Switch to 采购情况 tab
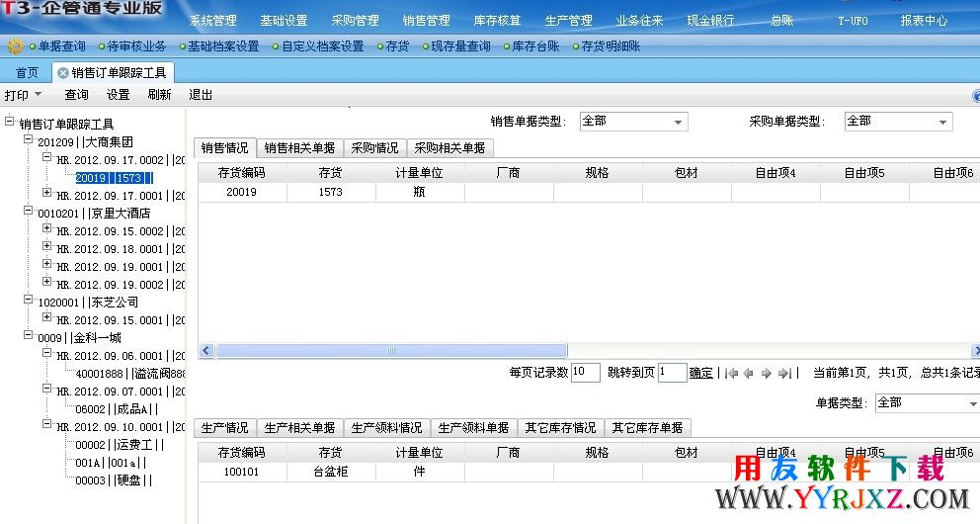 pyautogui.click(x=375, y=148)
